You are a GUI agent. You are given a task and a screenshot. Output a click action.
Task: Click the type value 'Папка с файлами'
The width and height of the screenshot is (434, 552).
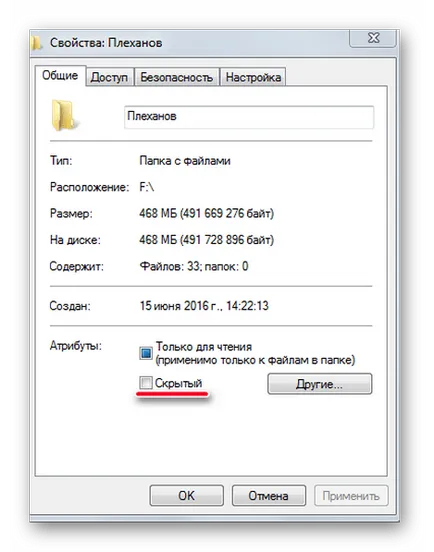click(x=185, y=161)
